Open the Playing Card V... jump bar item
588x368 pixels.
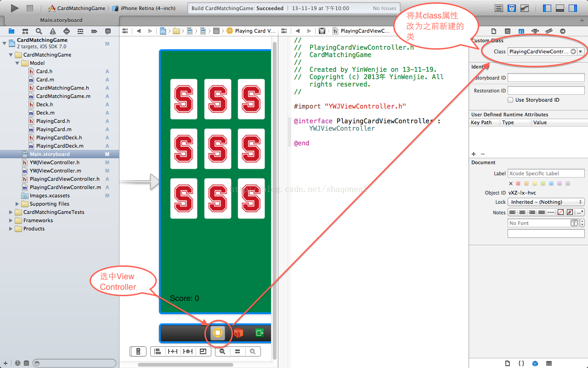pos(251,31)
